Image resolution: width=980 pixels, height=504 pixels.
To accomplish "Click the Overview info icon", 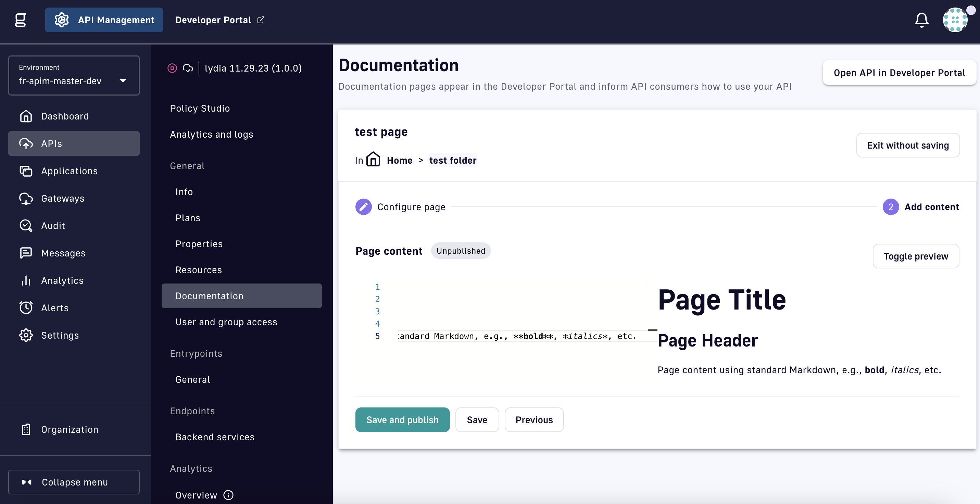I will (x=228, y=495).
